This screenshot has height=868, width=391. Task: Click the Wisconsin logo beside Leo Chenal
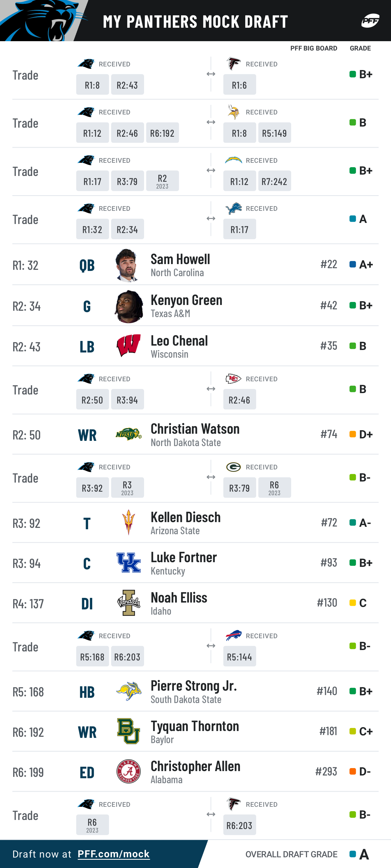[x=128, y=346]
